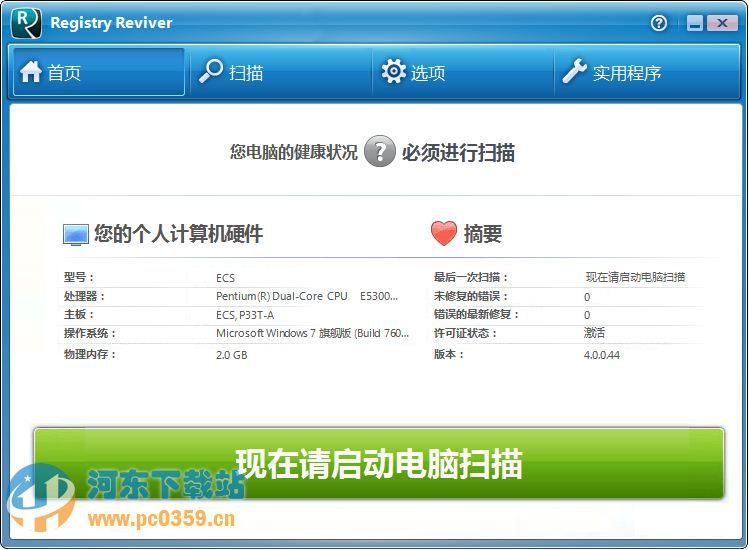Click the 错误的最新修复 label
Image resolution: width=749 pixels, height=550 pixels.
[476, 314]
